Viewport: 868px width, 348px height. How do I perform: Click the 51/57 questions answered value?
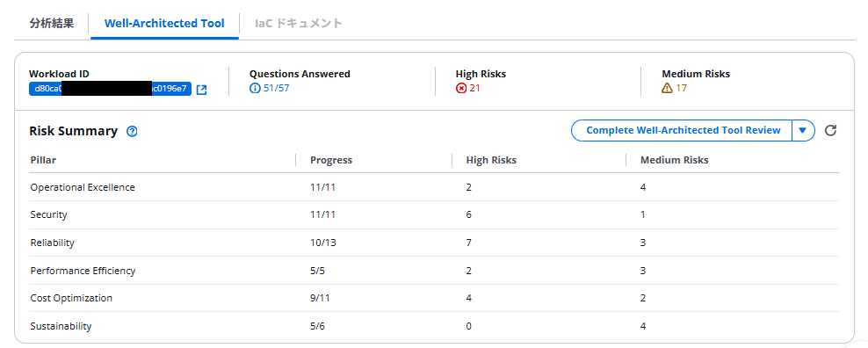[x=276, y=88]
